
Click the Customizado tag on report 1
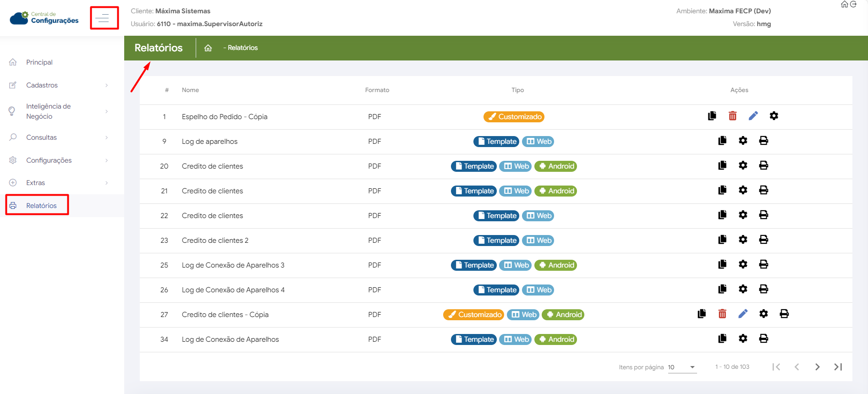point(514,117)
